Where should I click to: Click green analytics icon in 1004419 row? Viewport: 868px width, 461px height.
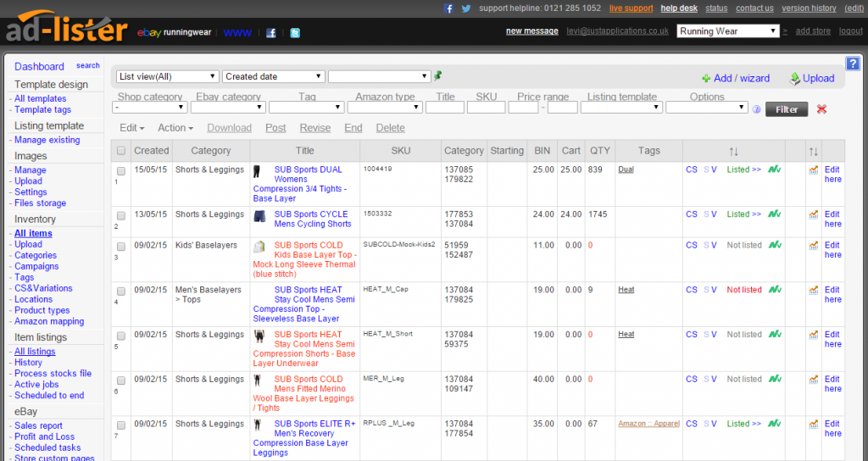pos(775,169)
